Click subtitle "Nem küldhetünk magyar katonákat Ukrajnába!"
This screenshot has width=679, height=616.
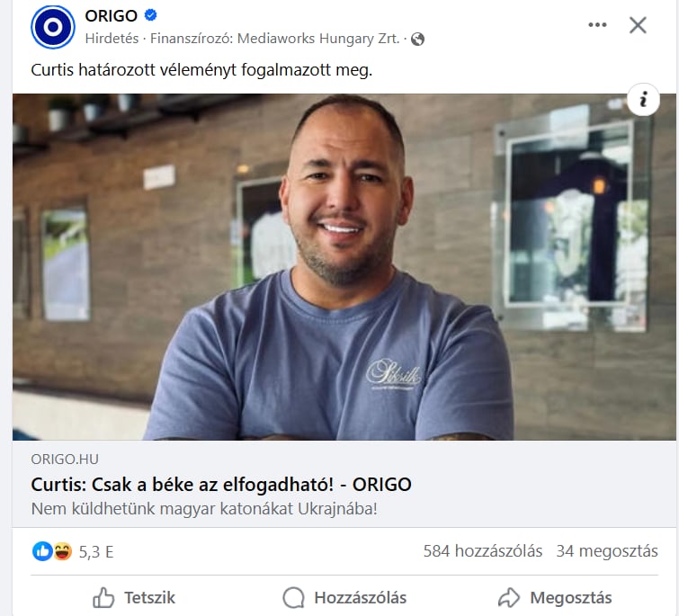[x=204, y=509]
